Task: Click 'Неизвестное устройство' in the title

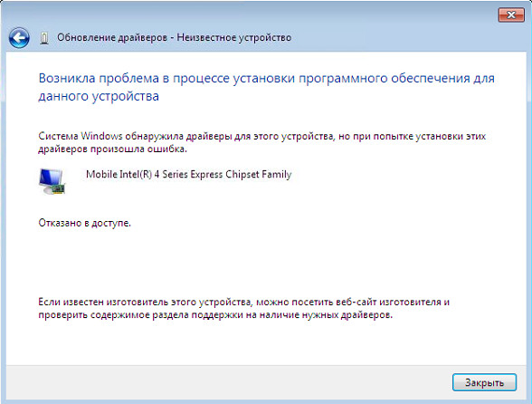Action: pyautogui.click(x=234, y=37)
